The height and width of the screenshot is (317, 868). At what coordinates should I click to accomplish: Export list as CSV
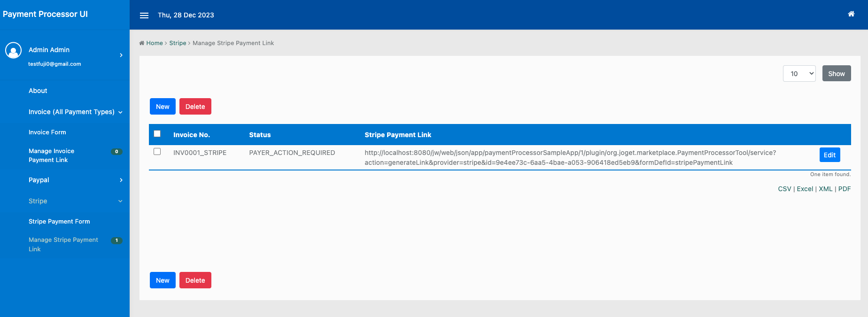pyautogui.click(x=784, y=189)
